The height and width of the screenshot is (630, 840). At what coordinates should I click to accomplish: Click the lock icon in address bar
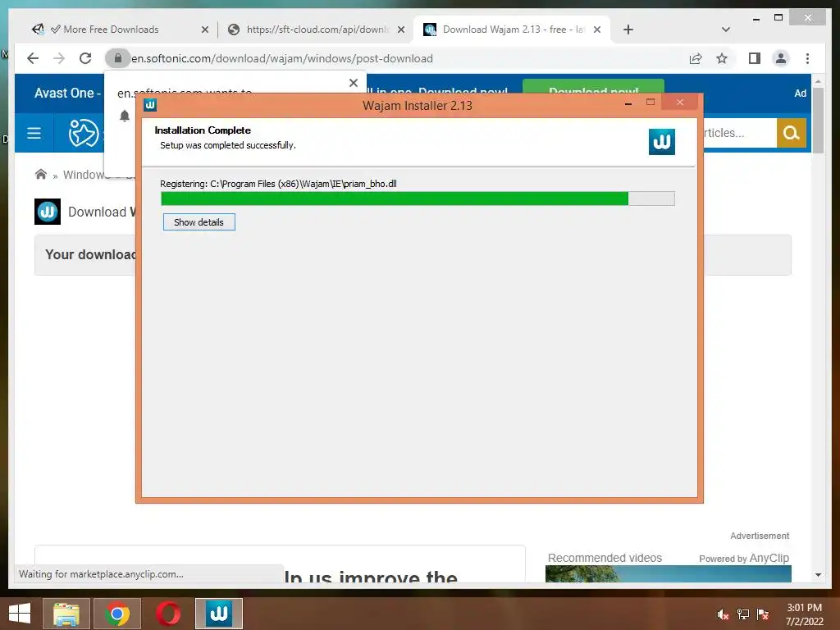click(118, 58)
